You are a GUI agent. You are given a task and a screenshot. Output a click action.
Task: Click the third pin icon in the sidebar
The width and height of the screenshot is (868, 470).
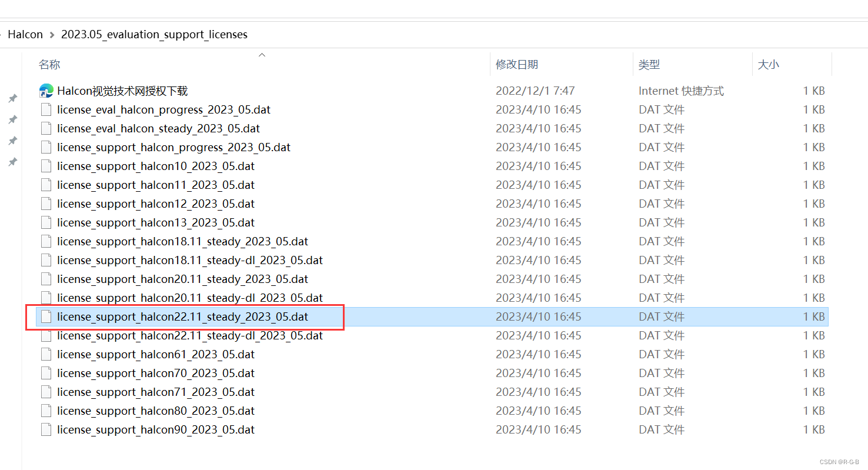(x=12, y=141)
